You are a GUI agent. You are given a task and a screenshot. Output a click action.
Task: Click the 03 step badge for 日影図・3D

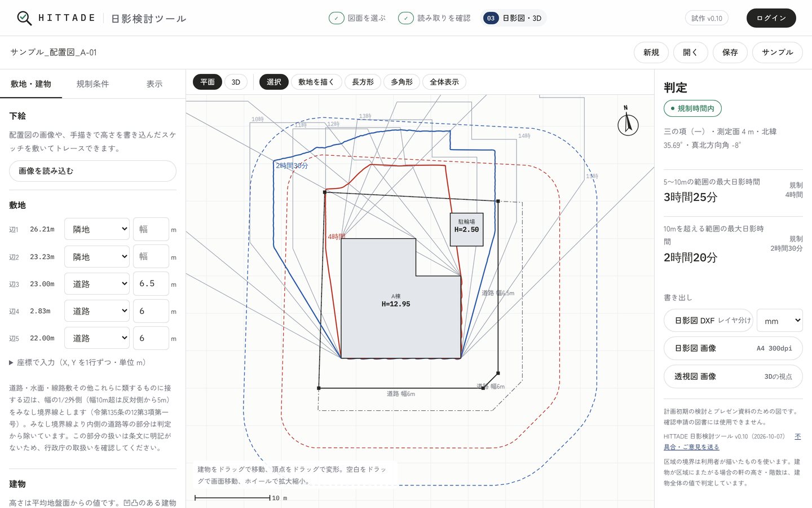(x=491, y=18)
